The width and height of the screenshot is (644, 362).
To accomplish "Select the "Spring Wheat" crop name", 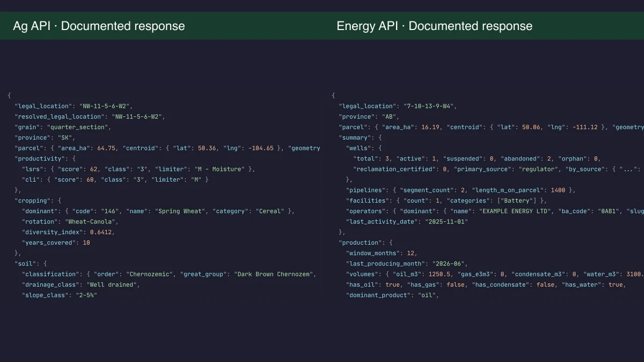I will [x=180, y=211].
